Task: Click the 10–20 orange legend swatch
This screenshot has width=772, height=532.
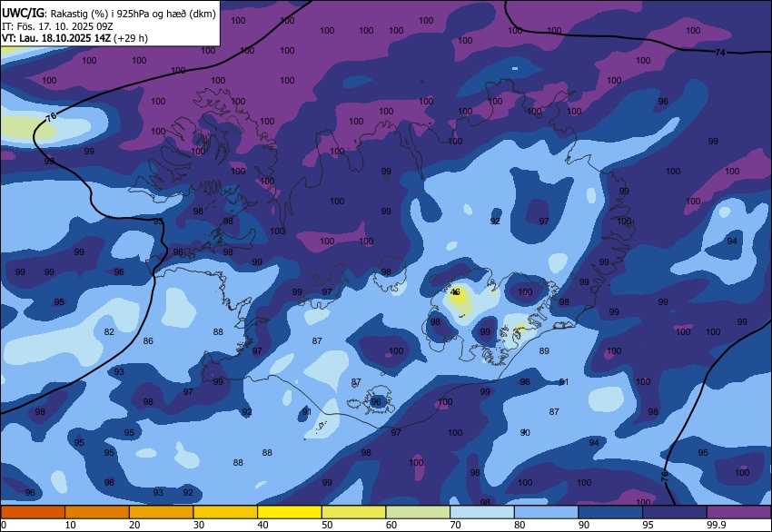Action: coord(97,512)
